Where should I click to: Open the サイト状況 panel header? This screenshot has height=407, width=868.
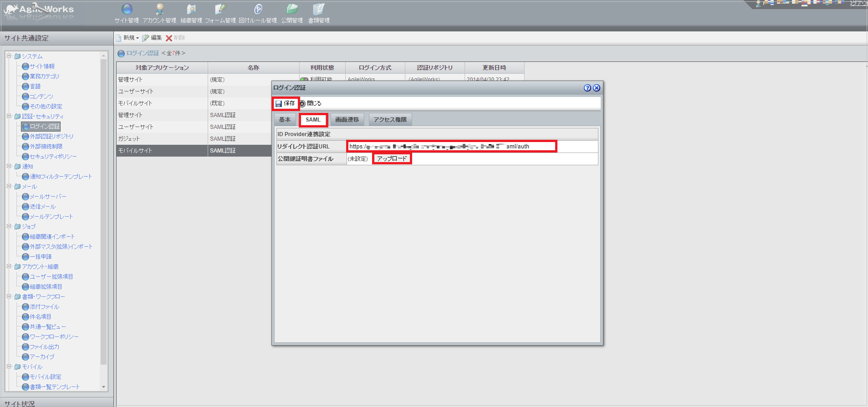56,403
